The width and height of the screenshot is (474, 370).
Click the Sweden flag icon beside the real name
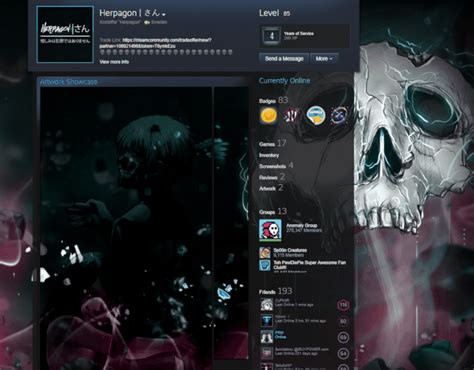point(147,22)
